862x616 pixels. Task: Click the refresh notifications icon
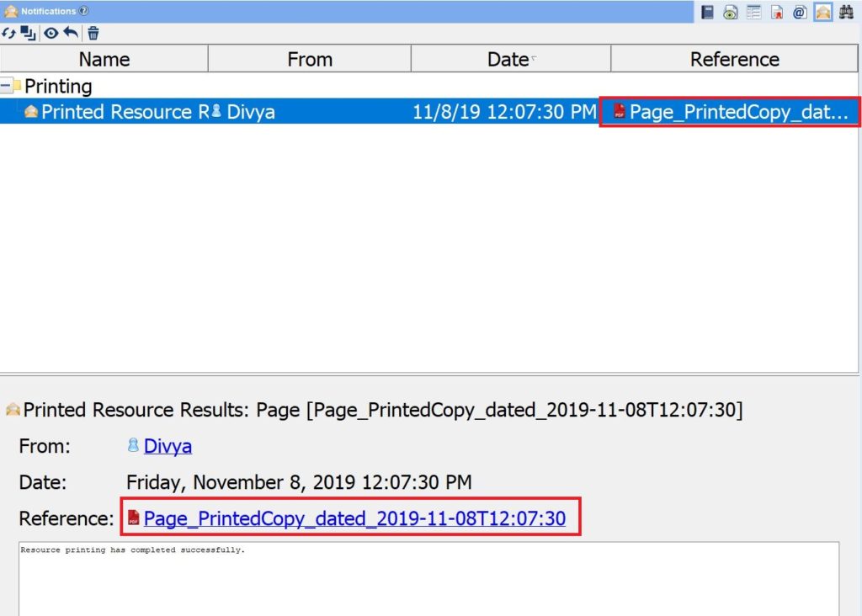[9, 33]
